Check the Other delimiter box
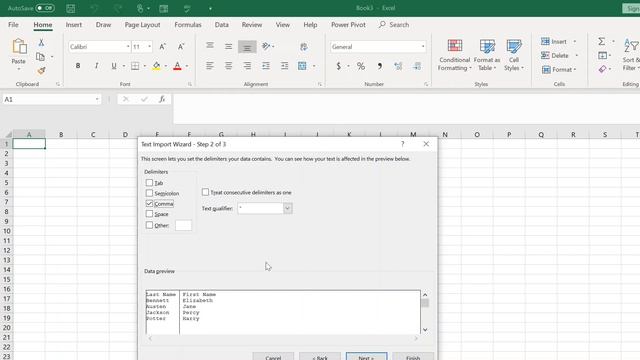This screenshot has width=640, height=360. click(x=149, y=225)
